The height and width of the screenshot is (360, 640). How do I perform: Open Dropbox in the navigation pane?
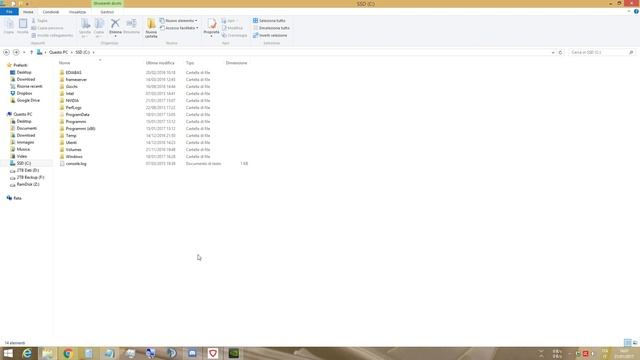point(24,93)
